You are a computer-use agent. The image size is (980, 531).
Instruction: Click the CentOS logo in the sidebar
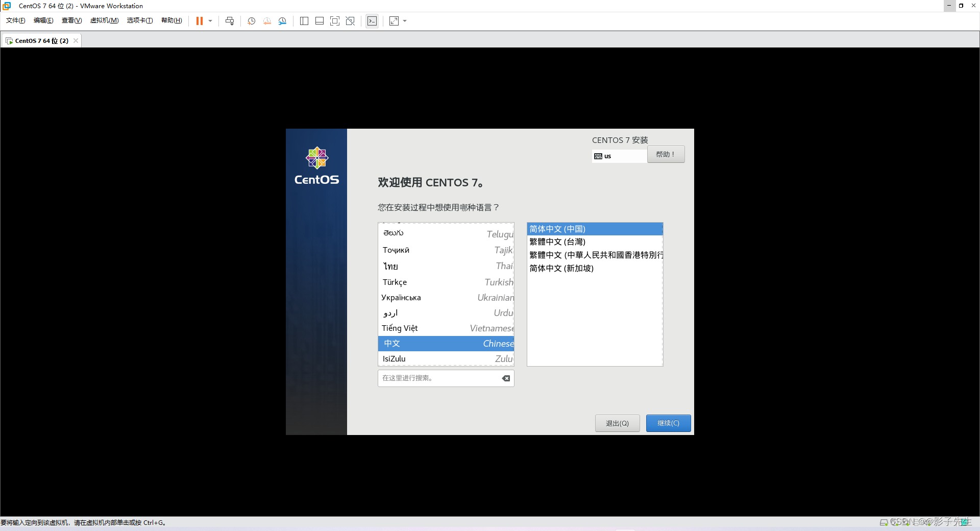[316, 166]
